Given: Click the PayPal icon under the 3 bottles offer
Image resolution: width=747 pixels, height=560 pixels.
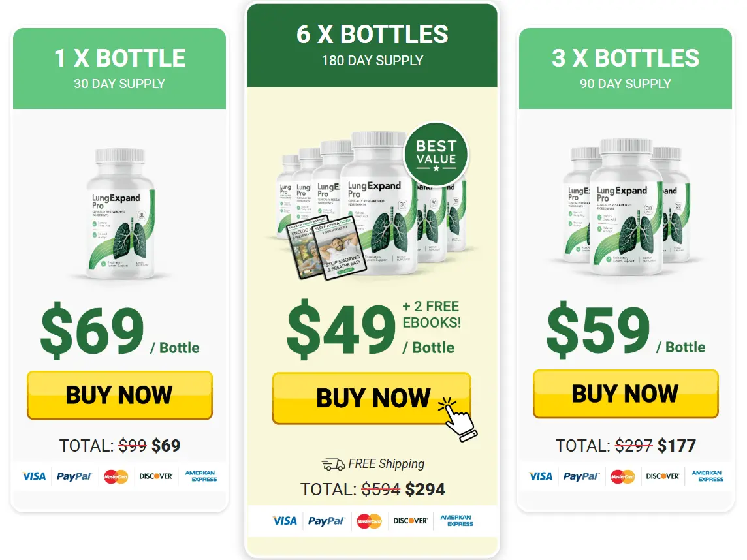Looking at the screenshot, I should [x=581, y=476].
